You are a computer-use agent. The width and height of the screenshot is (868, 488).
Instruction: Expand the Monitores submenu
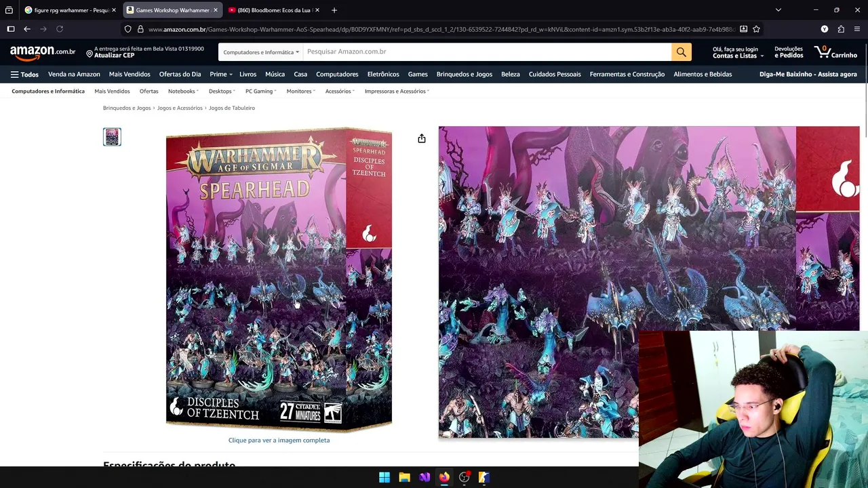tap(301, 91)
